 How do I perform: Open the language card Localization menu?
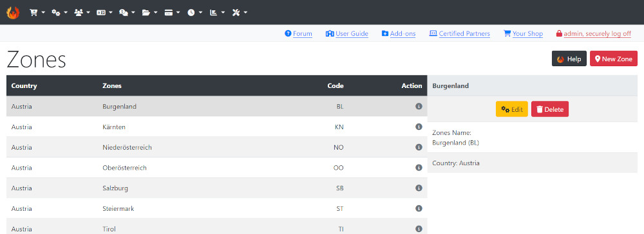pos(104,13)
